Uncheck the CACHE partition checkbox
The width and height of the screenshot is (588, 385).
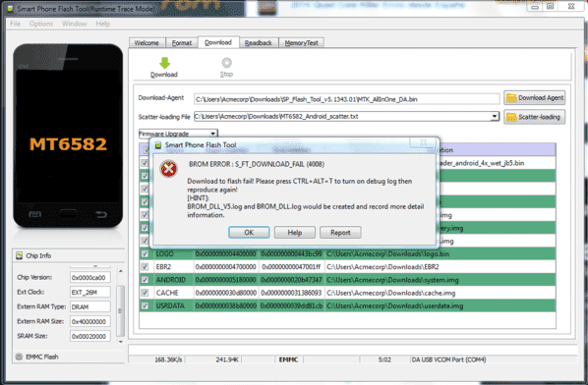click(145, 293)
